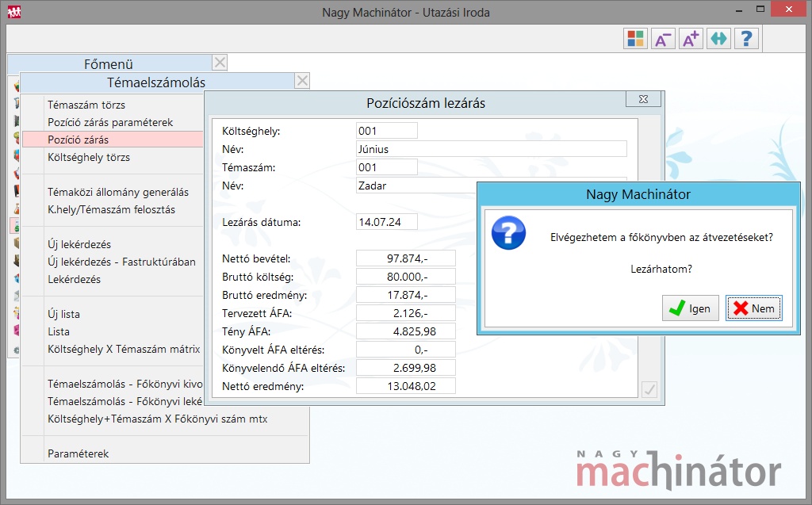Viewport: 812px width, 505px height.
Task: Click the Név field containing Június
Action: click(x=492, y=149)
